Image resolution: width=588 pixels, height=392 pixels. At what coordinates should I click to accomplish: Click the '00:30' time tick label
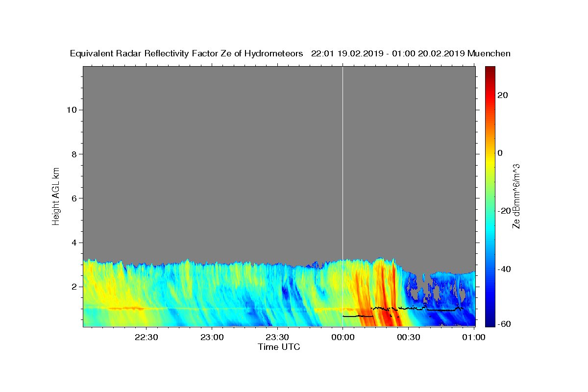408,337
